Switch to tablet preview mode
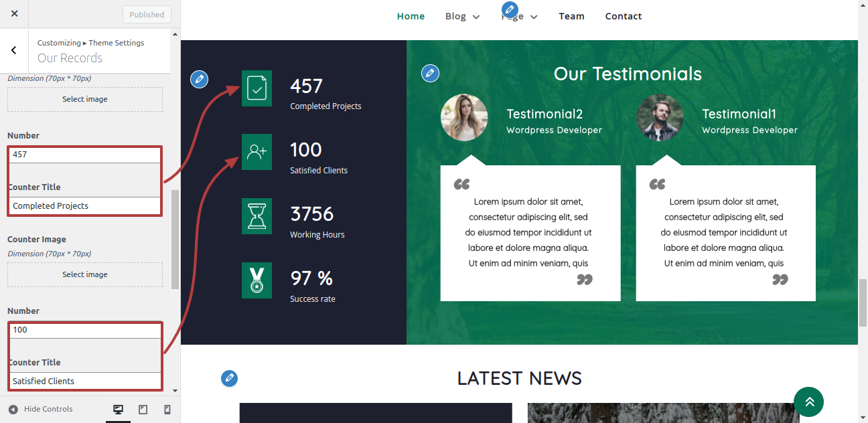 pos(143,410)
